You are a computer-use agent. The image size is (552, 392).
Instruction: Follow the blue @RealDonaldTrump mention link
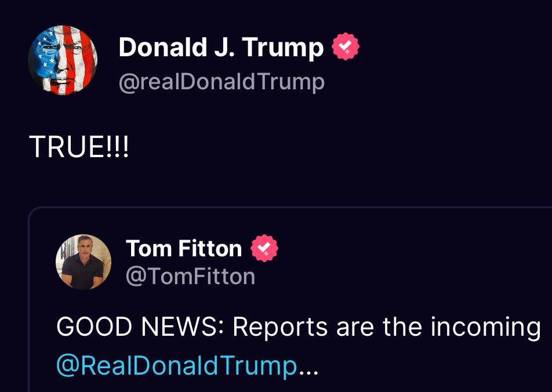176,365
